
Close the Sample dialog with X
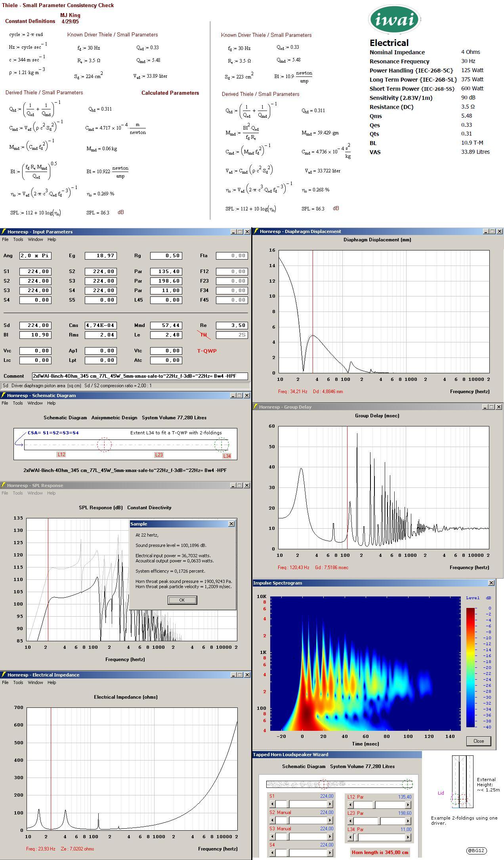pyautogui.click(x=231, y=524)
